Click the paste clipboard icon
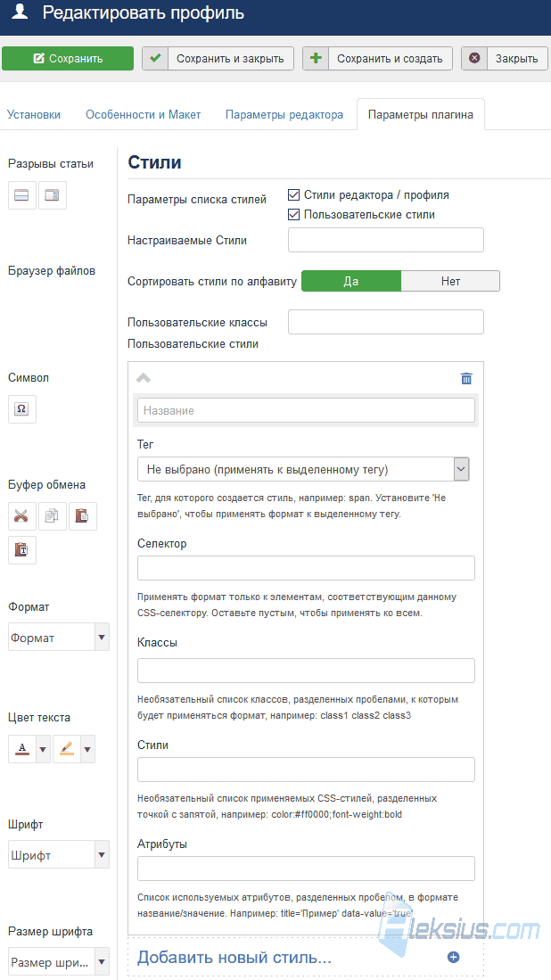 [82, 516]
